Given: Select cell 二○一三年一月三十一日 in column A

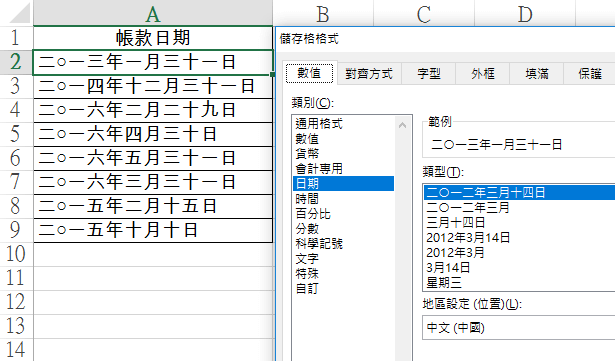Looking at the screenshot, I should click(x=153, y=62).
